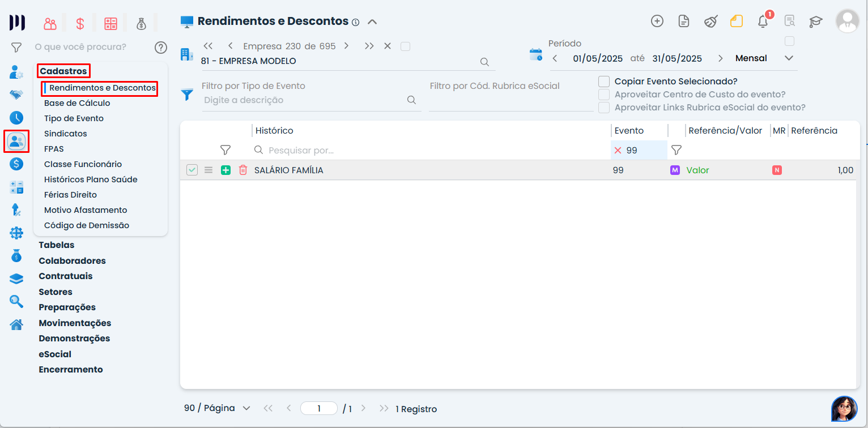Click the broom clean icon in header

(x=710, y=22)
